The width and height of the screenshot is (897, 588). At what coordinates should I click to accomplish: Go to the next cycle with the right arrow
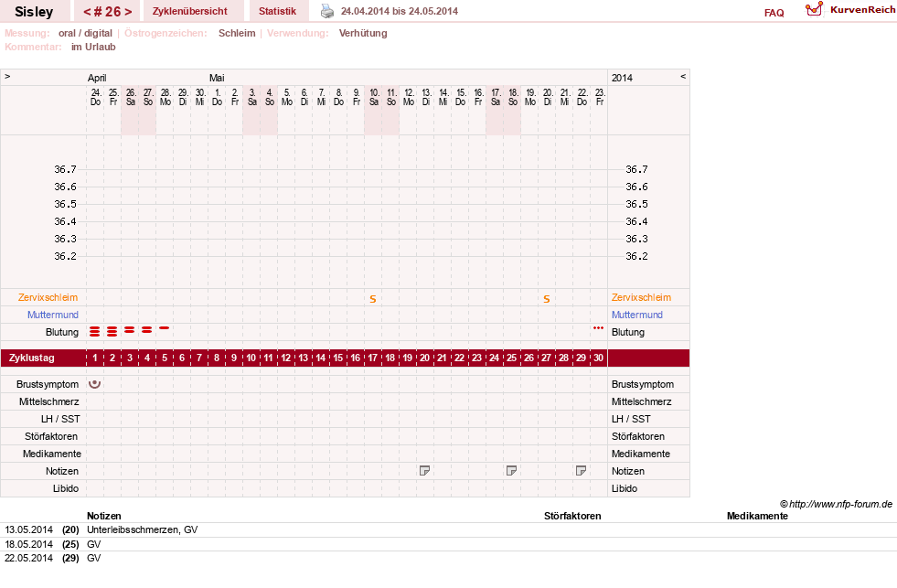click(x=128, y=12)
